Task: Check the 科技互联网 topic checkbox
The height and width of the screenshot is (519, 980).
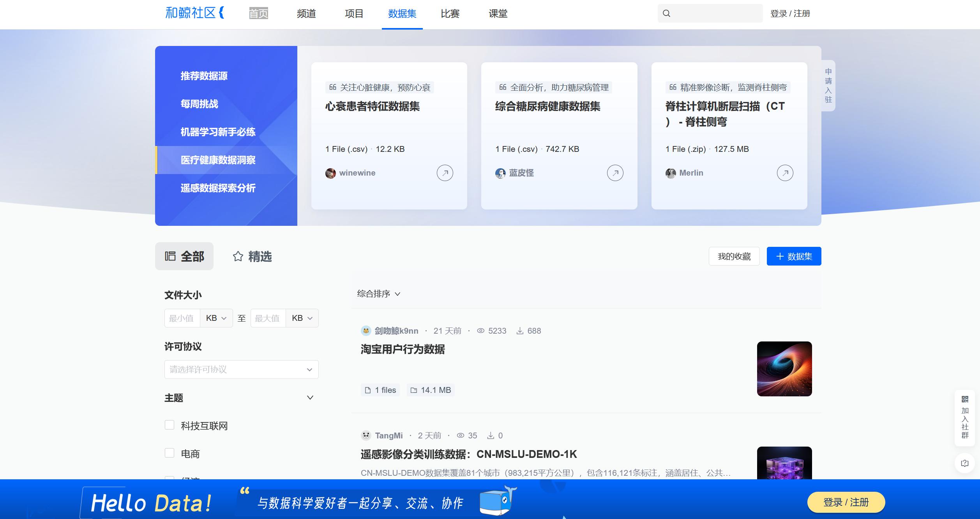Action: point(170,425)
